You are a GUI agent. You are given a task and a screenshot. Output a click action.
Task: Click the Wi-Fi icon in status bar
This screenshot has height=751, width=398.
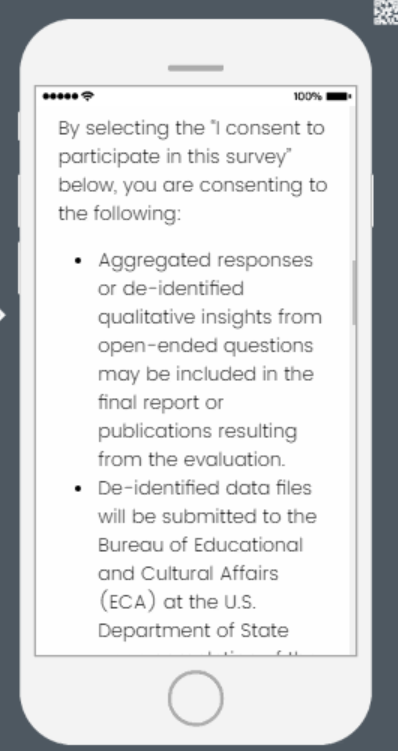pyautogui.click(x=88, y=96)
